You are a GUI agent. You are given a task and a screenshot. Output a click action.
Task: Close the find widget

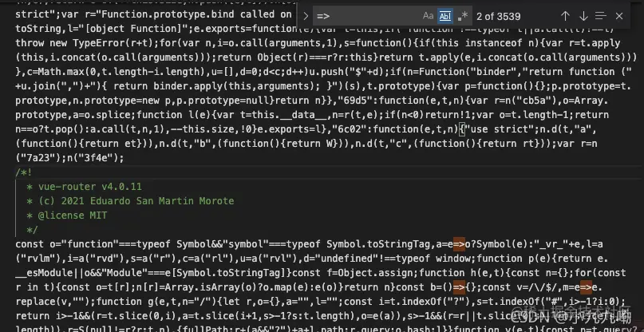coord(619,16)
